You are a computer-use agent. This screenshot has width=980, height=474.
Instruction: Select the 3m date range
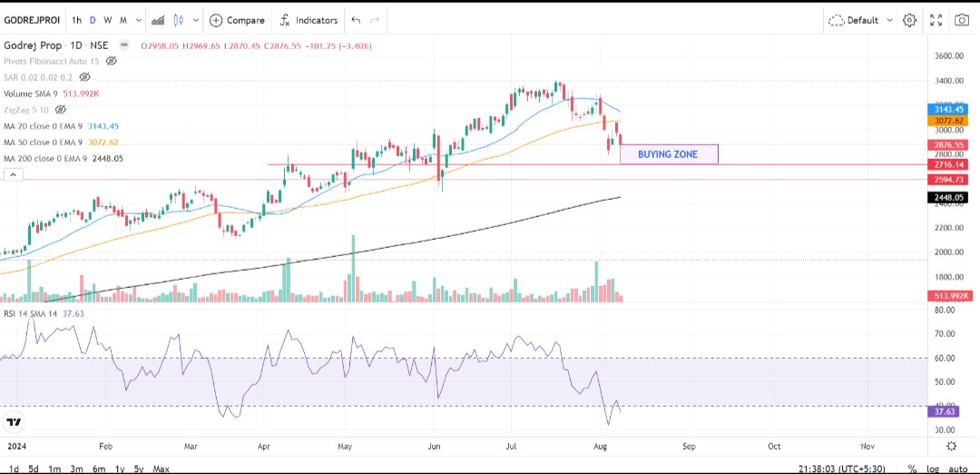pyautogui.click(x=76, y=469)
